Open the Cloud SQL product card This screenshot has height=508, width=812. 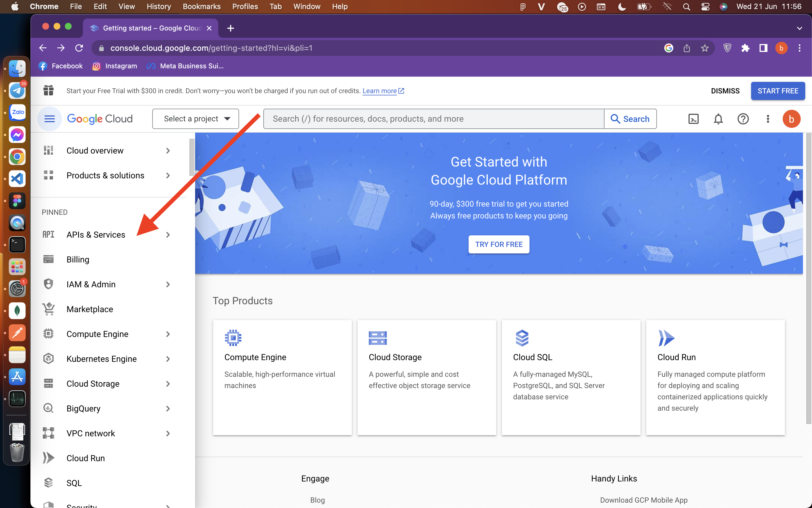571,377
